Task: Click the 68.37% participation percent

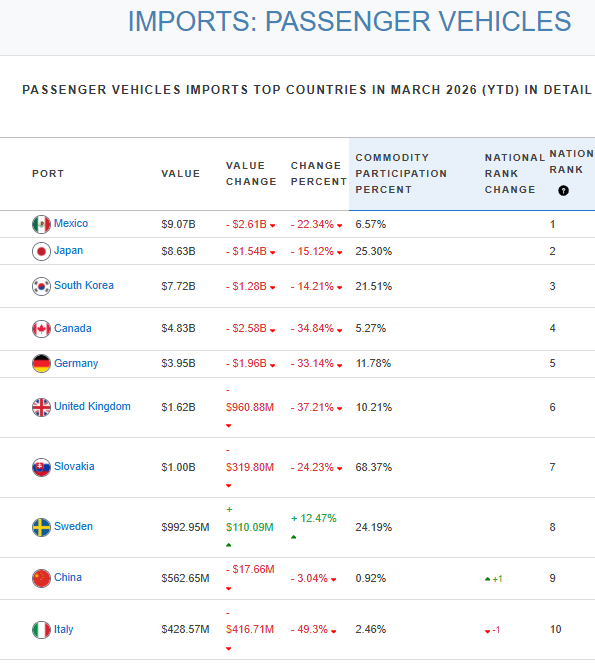Action: [x=374, y=467]
